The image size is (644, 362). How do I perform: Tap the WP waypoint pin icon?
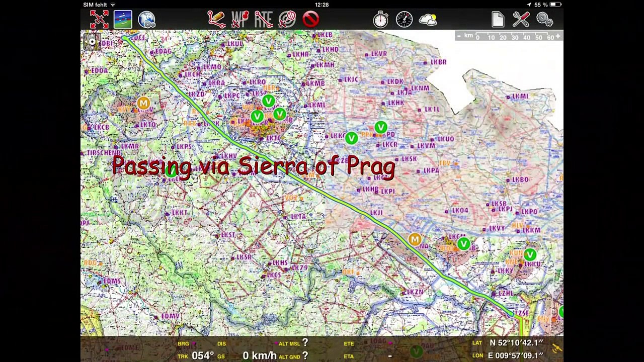(x=240, y=20)
